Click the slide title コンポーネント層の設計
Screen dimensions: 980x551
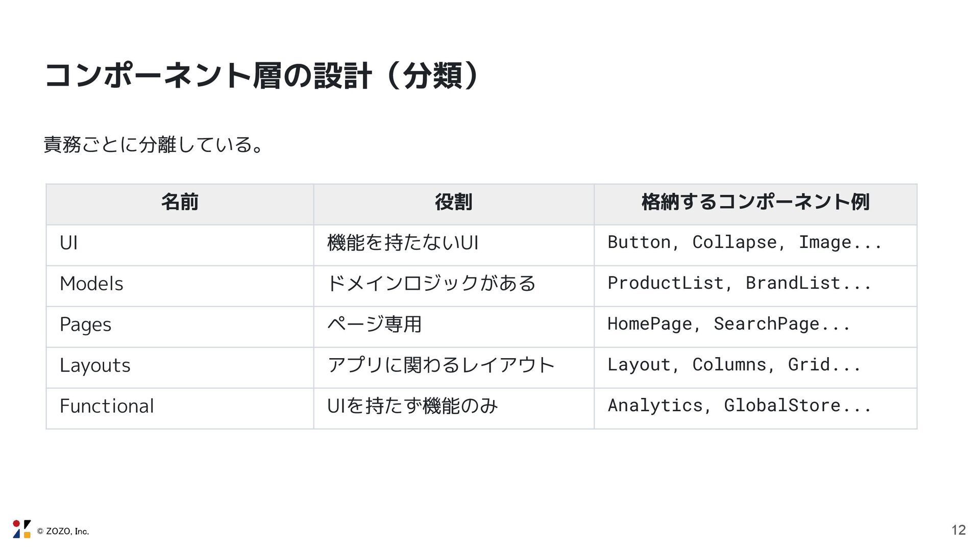click(208, 76)
